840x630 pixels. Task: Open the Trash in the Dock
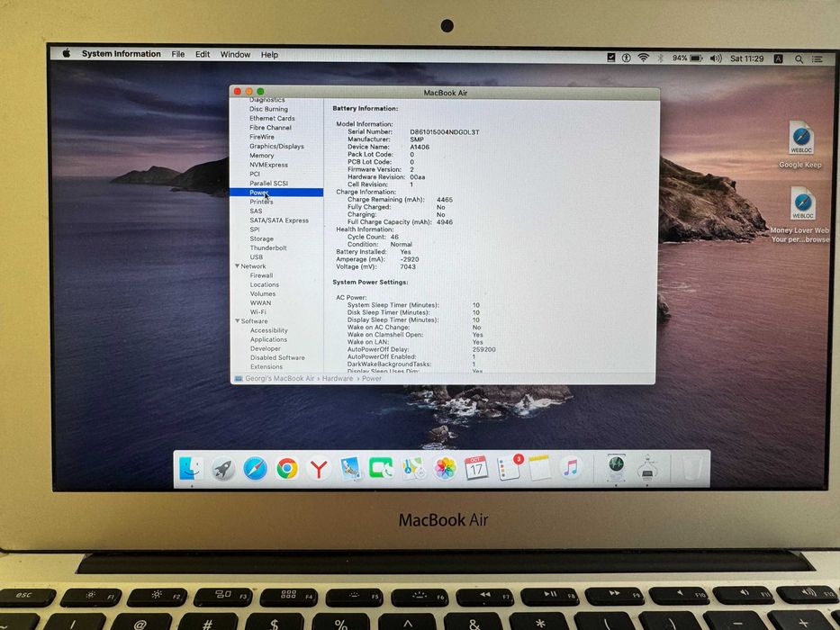[x=691, y=469]
